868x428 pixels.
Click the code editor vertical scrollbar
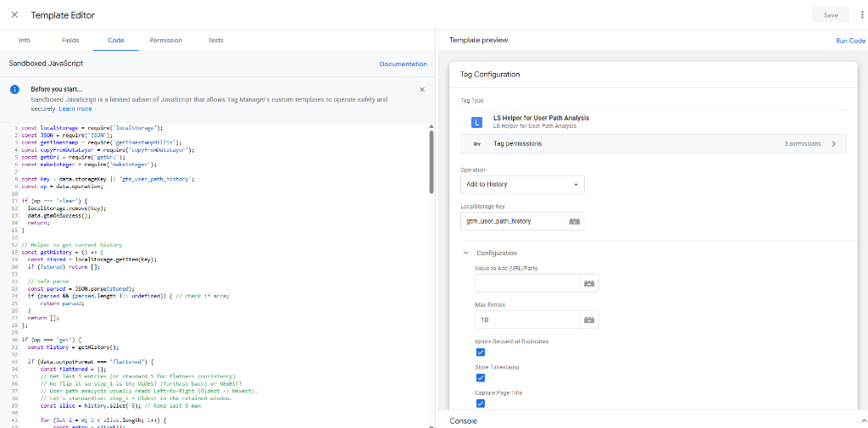(431, 162)
